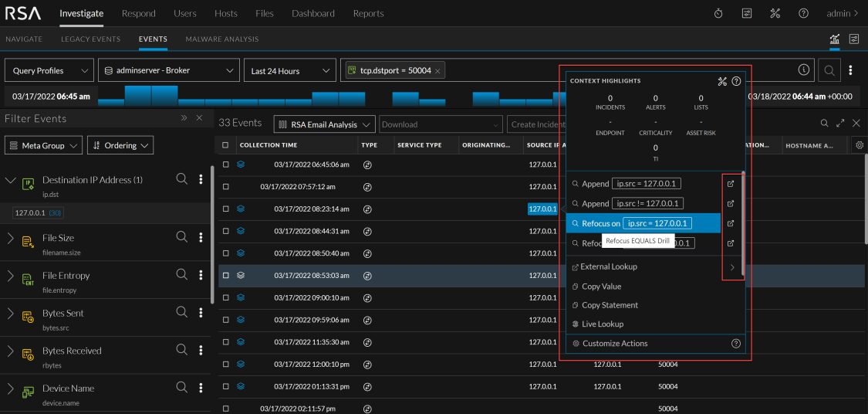Close the Filter Events panel
Screen dimensions: 868x414
(199, 118)
